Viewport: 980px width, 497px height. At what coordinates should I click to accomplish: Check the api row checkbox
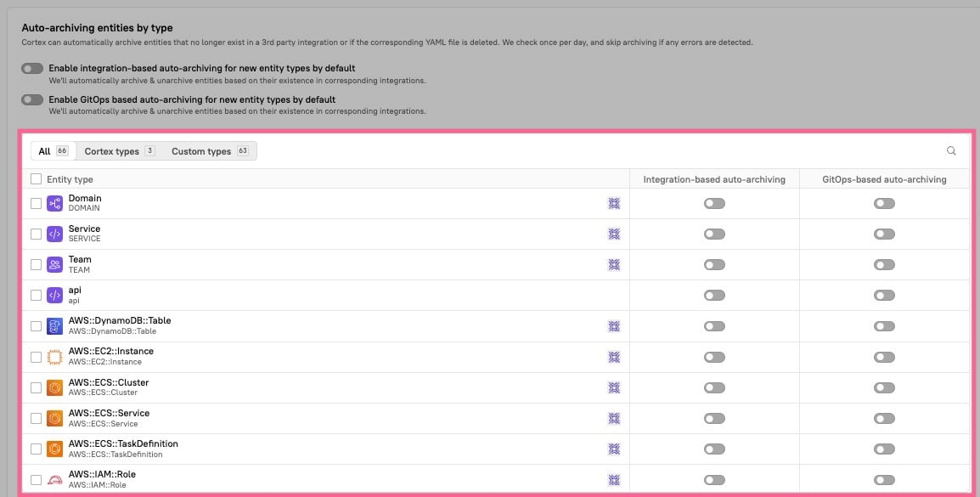tap(37, 295)
